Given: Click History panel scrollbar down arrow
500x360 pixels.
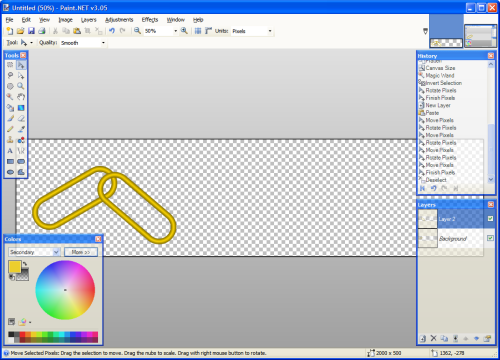Looking at the screenshot, I should coord(491,179).
